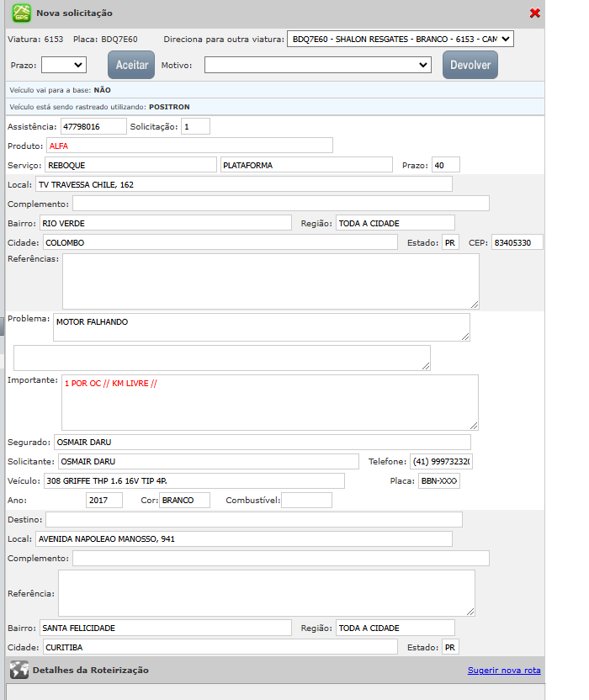Viewport: 589px width, 700px height.
Task: Click the destination Referência text area
Action: [267, 593]
